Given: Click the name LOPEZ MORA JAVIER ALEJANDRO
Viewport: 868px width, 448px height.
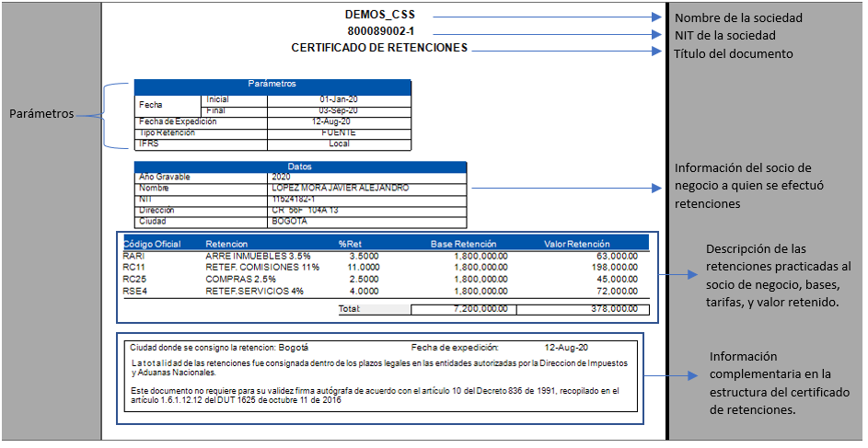Looking at the screenshot, I should [x=340, y=188].
